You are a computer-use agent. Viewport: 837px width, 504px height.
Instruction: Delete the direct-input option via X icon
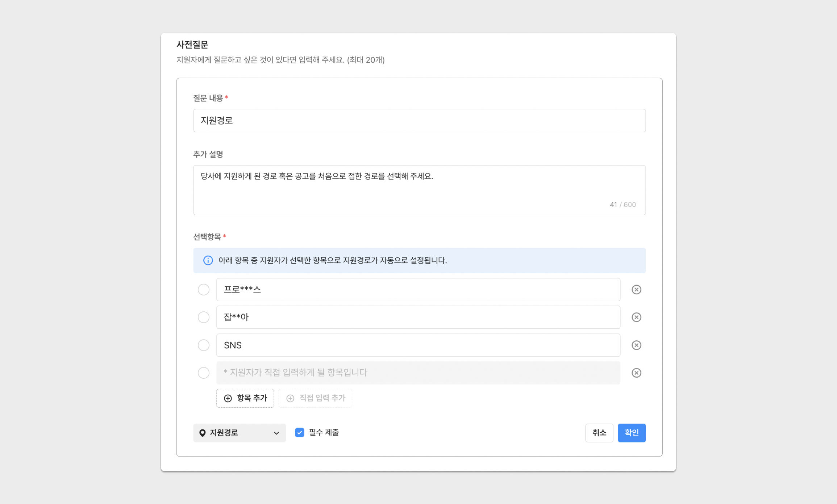click(636, 373)
